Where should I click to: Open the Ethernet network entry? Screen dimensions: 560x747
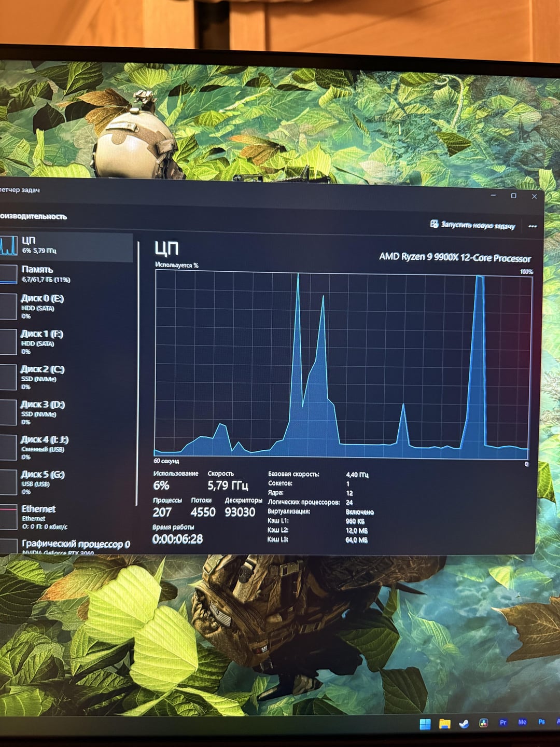tap(66, 517)
